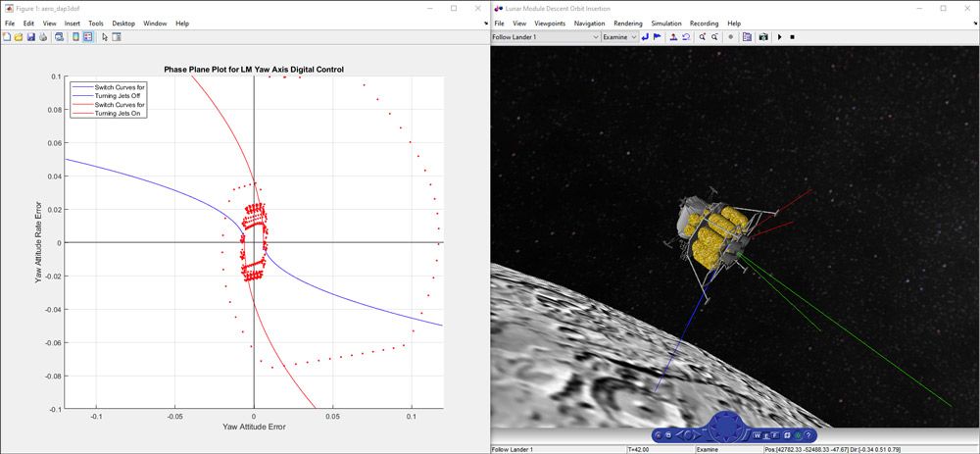Viewport: 980px width, 454px height.
Task: Click the Start Recording dot icon
Action: coord(731,37)
